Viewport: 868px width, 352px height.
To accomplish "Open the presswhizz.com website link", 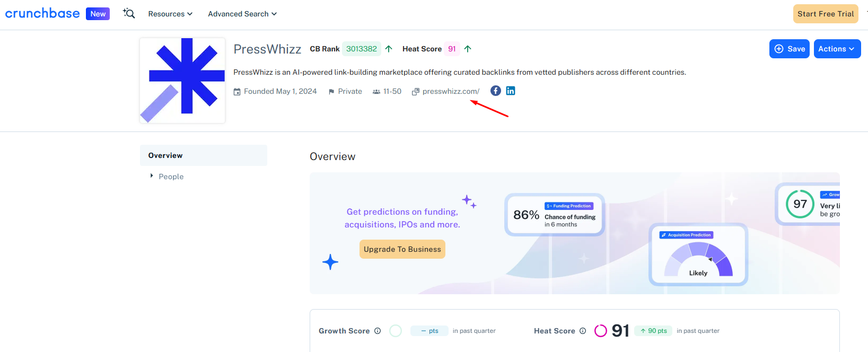I will click(x=451, y=91).
